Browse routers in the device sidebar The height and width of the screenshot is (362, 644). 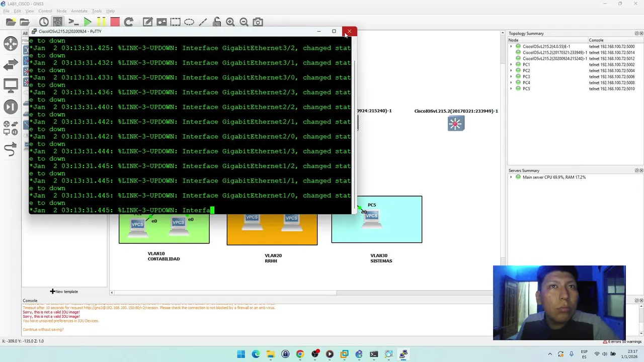(x=11, y=44)
